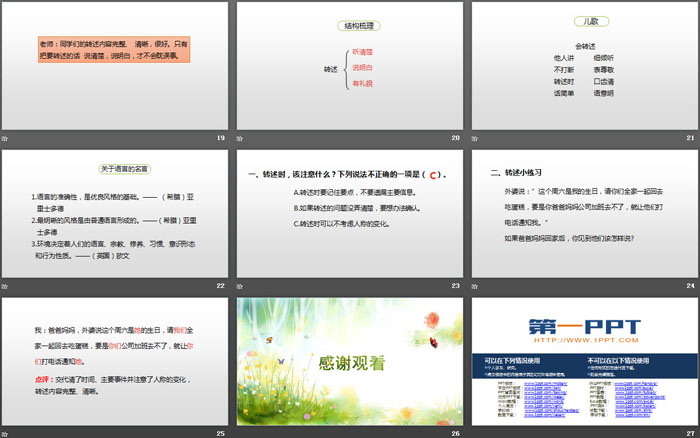Click the animation star icon under slide 26

[240, 433]
